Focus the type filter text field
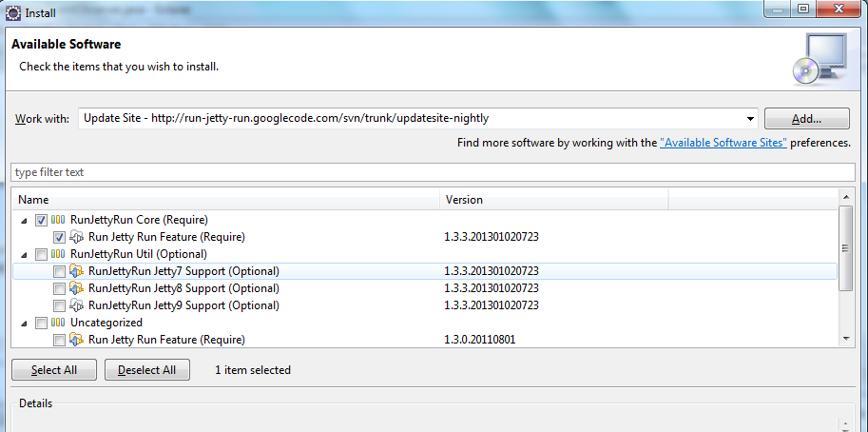The height and width of the screenshot is (432, 868). point(433,172)
